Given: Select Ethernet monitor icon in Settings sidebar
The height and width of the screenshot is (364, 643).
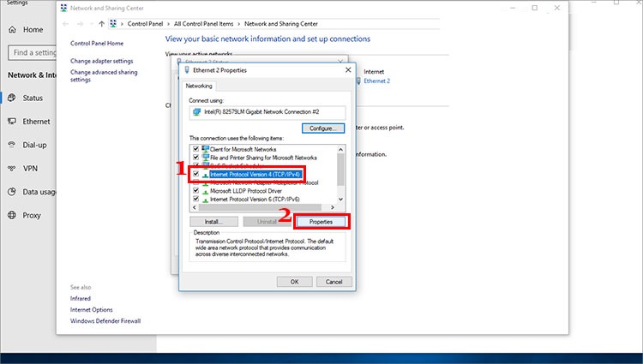Looking at the screenshot, I should point(12,122).
